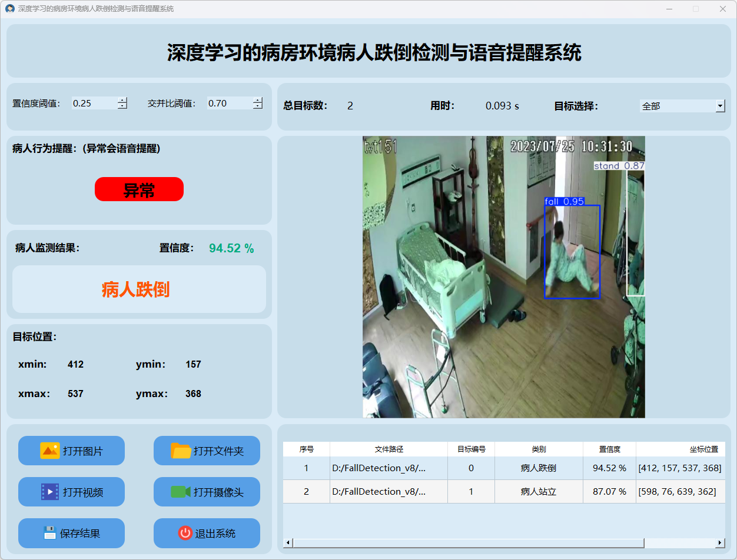Click the green 94.52 % confidence value
This screenshot has width=737, height=560.
tap(231, 248)
